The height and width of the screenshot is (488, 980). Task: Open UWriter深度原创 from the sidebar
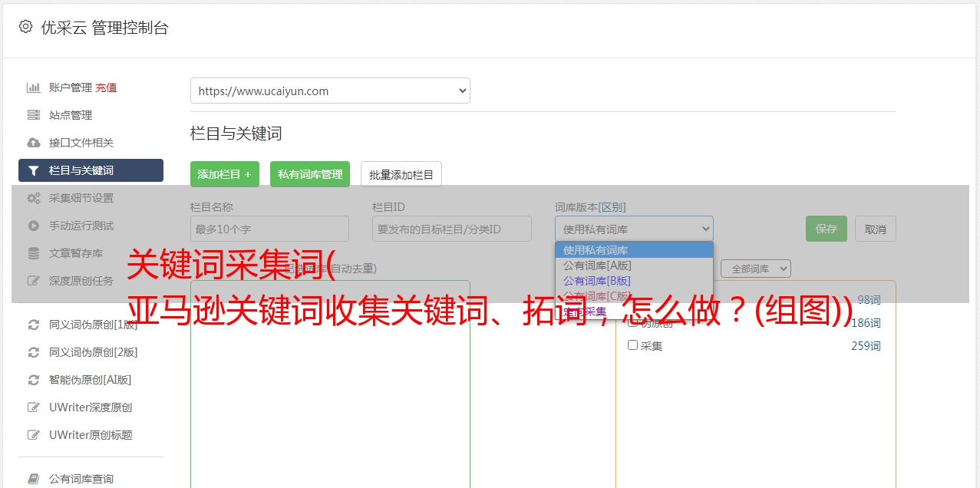coord(91,407)
